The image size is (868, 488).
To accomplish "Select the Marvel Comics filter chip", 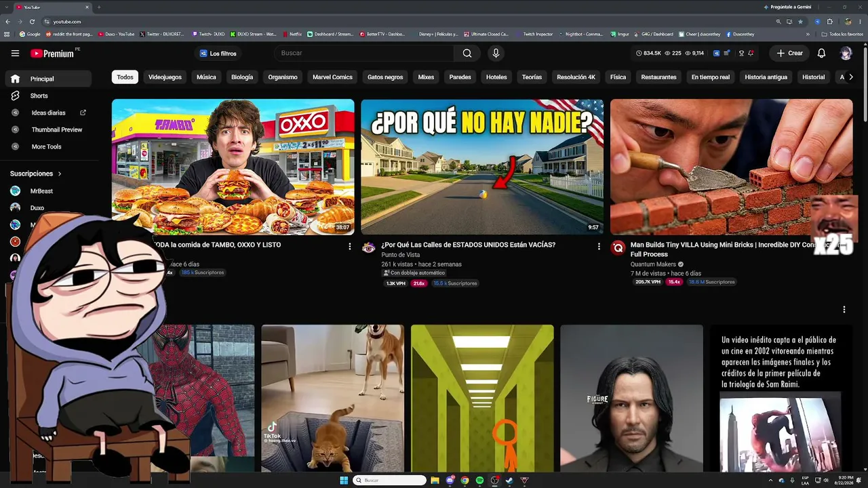I will [332, 77].
